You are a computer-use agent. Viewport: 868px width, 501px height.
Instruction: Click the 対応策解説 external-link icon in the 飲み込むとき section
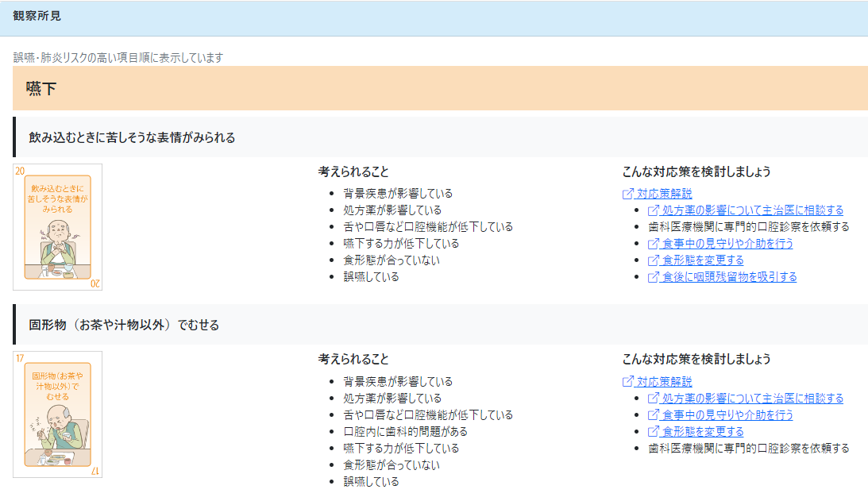click(x=628, y=194)
